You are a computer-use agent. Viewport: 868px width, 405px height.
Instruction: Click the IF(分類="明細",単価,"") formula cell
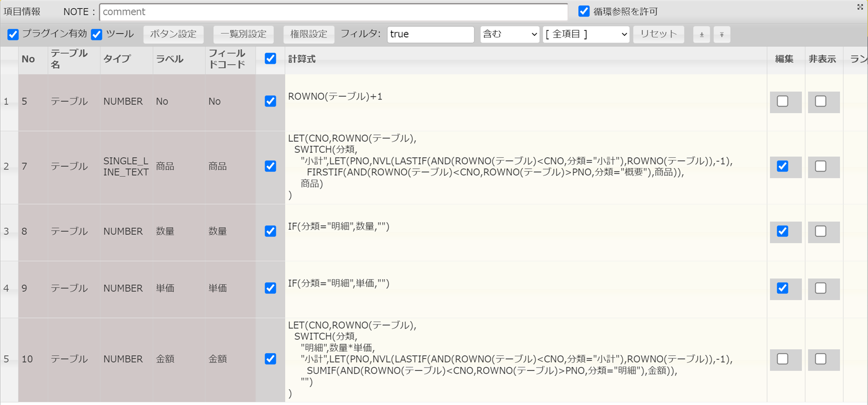coord(526,290)
